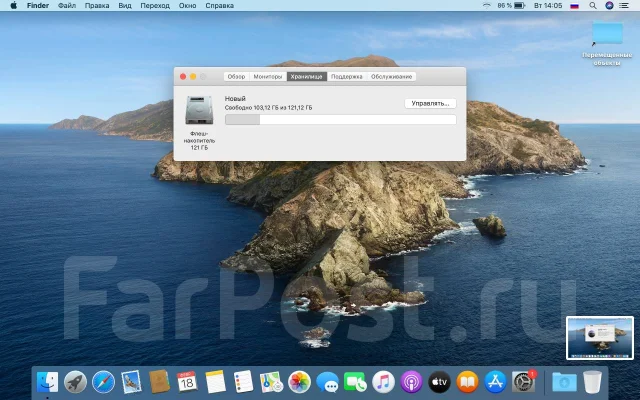Open Finder from the Dock
Viewport: 640px width, 400px height.
(x=47, y=382)
